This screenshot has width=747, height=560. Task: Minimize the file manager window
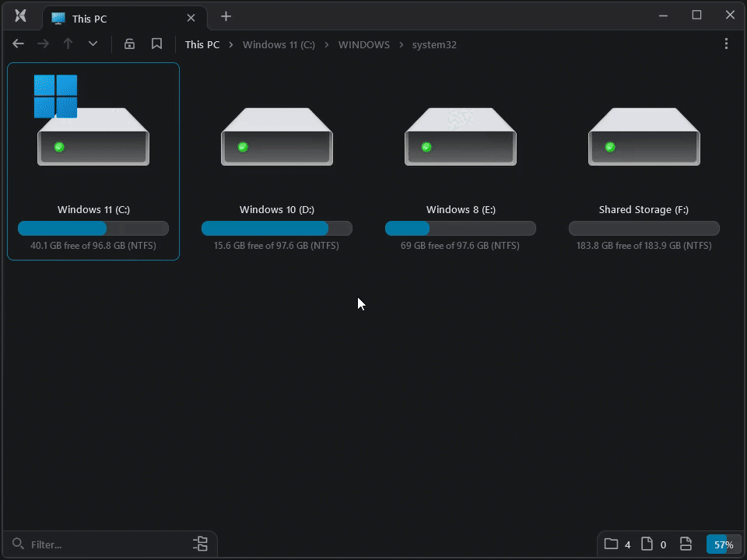[663, 16]
